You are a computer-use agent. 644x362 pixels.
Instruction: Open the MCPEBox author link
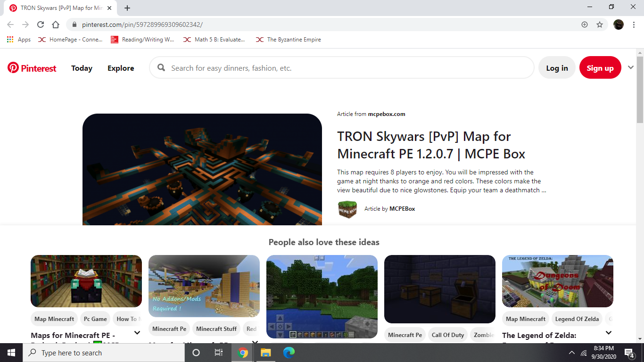(x=402, y=209)
